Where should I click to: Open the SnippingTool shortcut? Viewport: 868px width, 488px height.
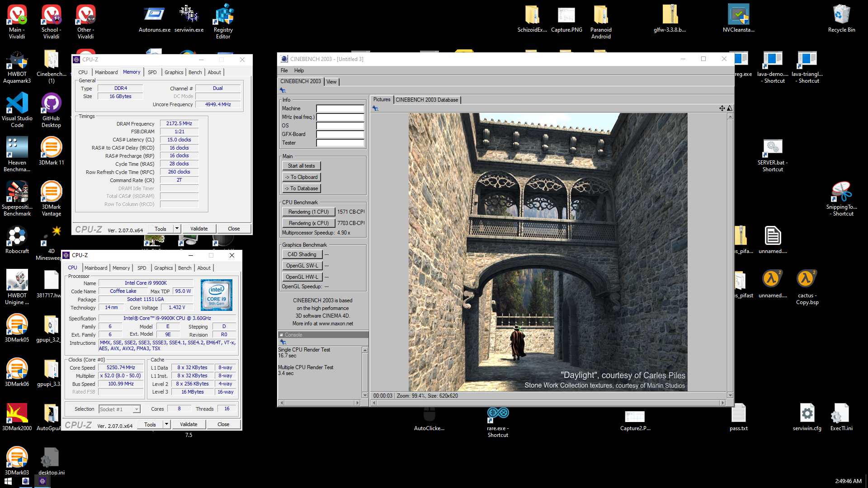pos(841,199)
